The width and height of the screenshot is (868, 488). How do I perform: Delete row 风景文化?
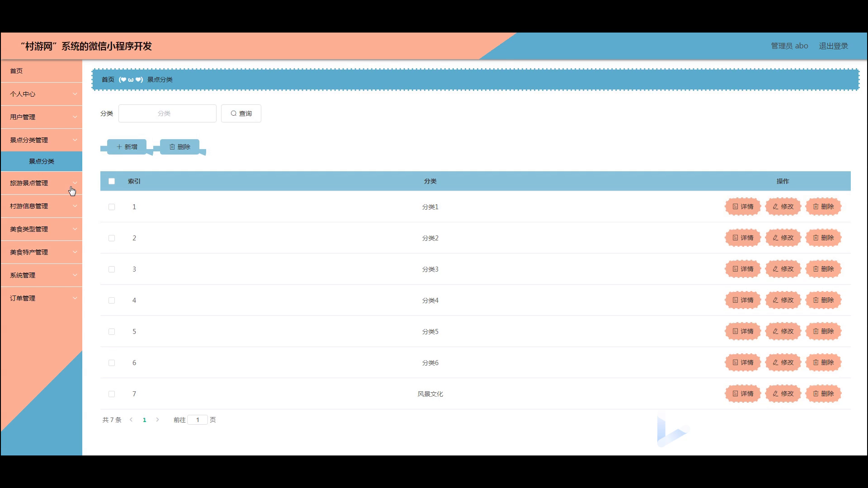[x=823, y=394]
